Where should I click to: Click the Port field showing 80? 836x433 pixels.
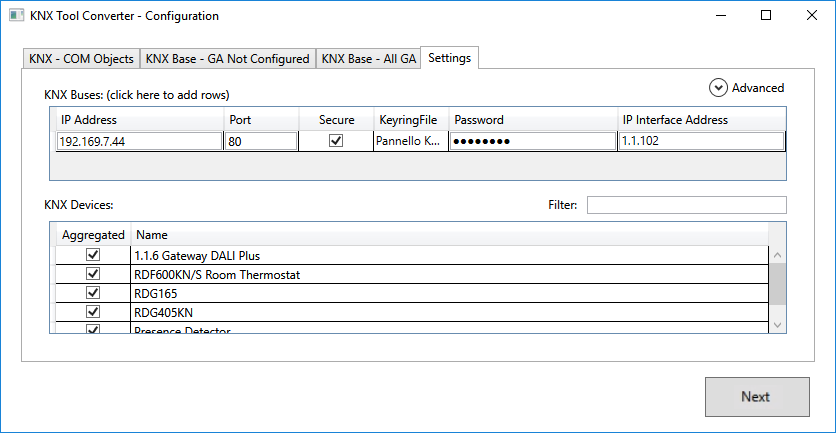click(x=261, y=142)
